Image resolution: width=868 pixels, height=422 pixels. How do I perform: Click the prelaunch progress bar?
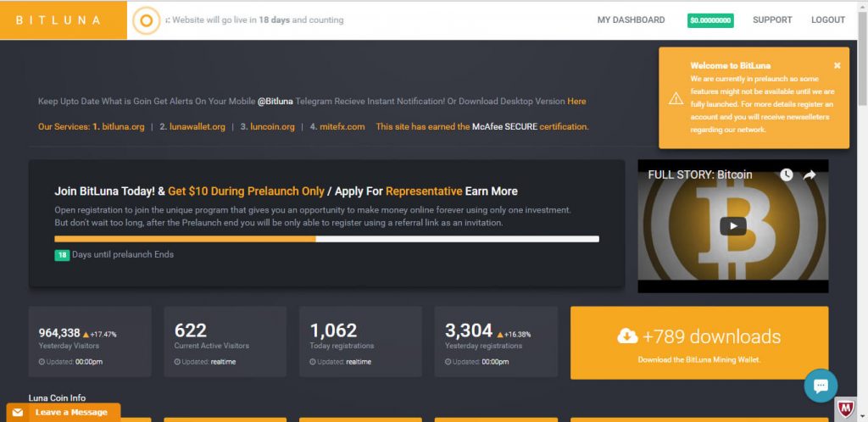(x=326, y=239)
